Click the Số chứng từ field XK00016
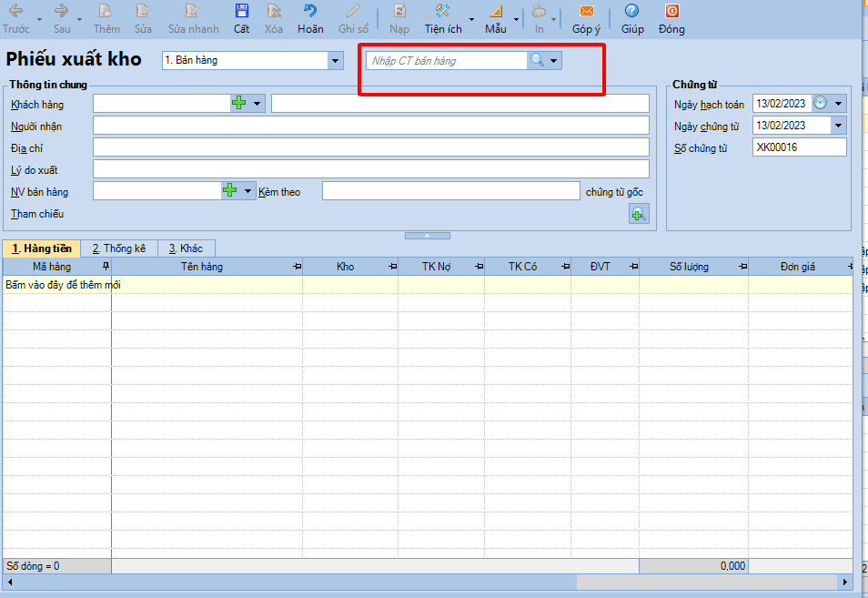The image size is (868, 598). pyautogui.click(x=800, y=147)
